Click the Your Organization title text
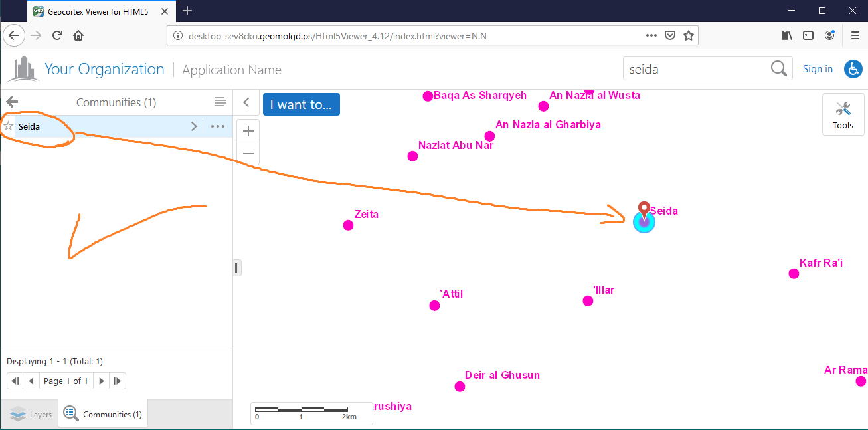This screenshot has width=868, height=430. pyautogui.click(x=104, y=69)
